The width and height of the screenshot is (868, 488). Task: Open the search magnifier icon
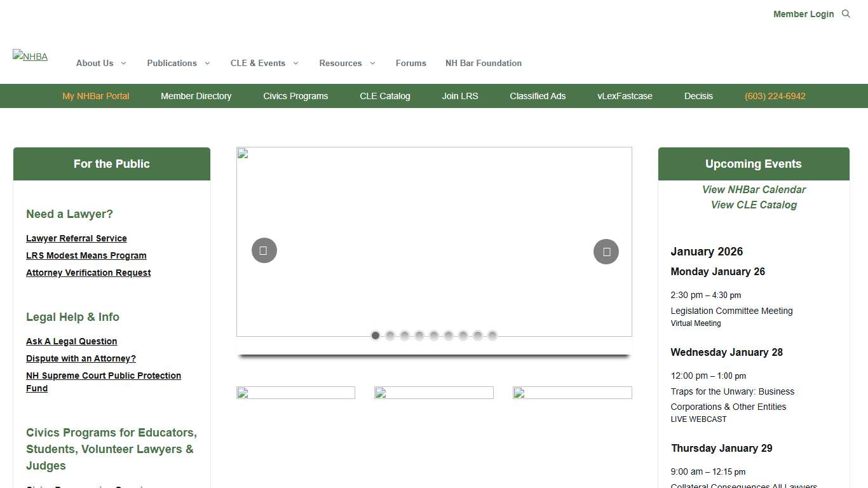tap(846, 14)
